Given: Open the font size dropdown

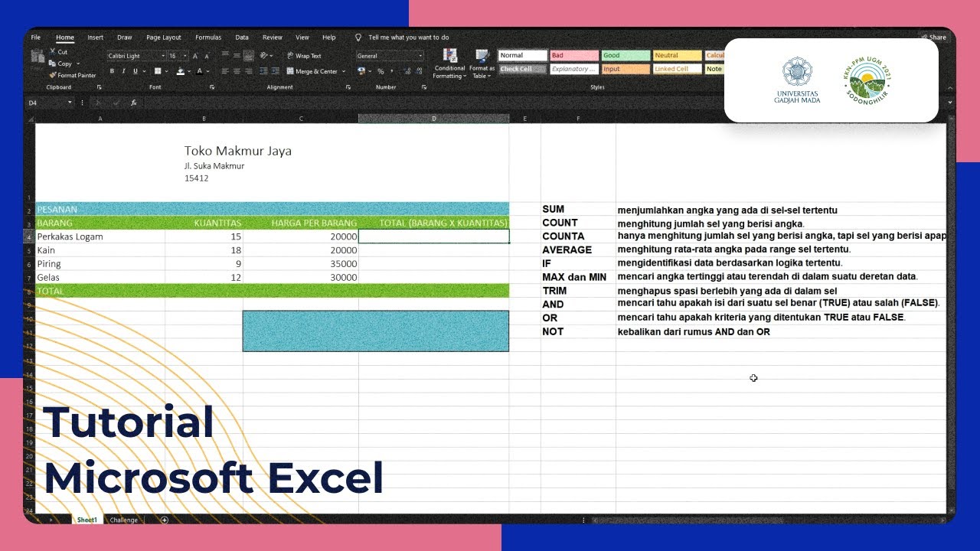Looking at the screenshot, I should click(185, 56).
